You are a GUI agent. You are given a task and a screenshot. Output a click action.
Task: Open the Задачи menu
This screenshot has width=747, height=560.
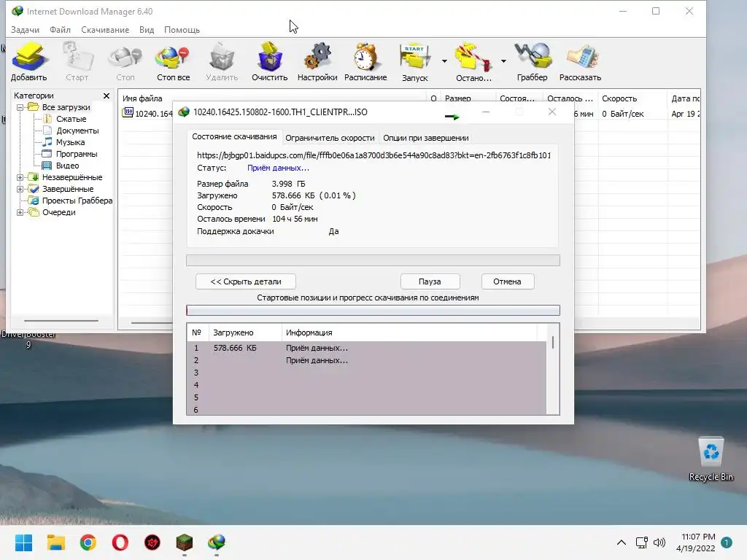point(26,29)
